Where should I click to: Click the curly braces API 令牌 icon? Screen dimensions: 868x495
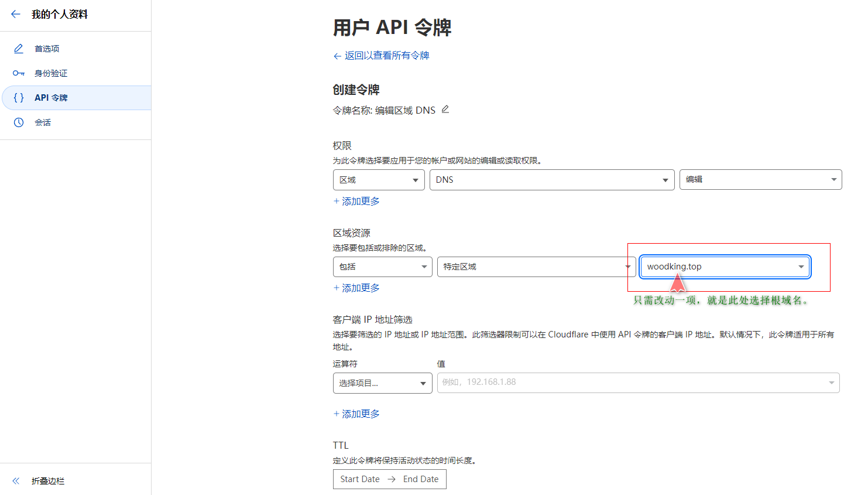coord(19,98)
